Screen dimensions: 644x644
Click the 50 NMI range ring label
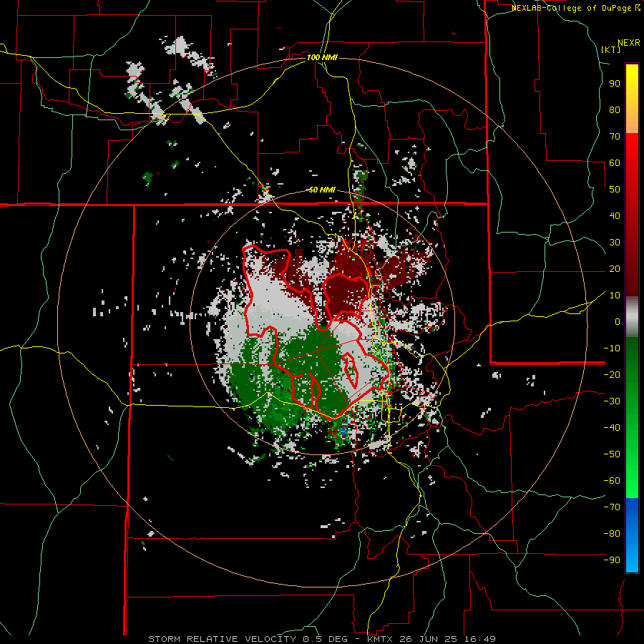[x=322, y=190]
